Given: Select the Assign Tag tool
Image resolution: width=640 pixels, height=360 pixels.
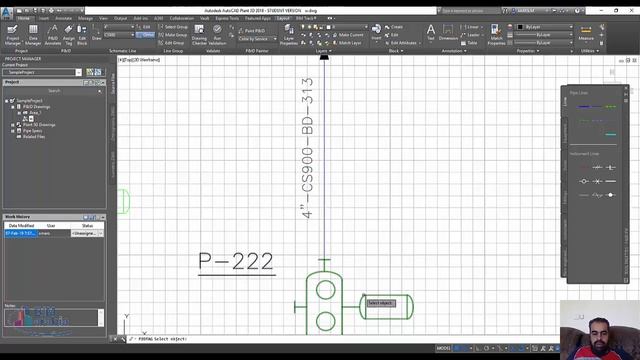Looking at the screenshot, I should (x=69, y=34).
